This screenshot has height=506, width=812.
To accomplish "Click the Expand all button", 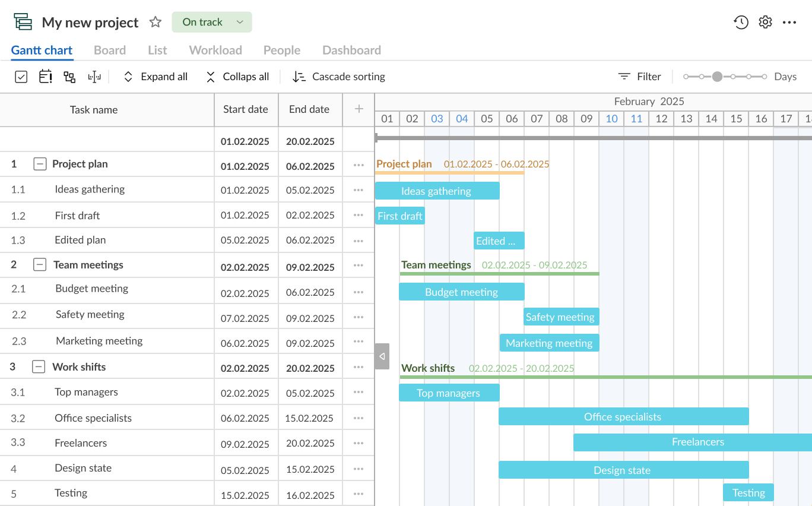I will [156, 77].
